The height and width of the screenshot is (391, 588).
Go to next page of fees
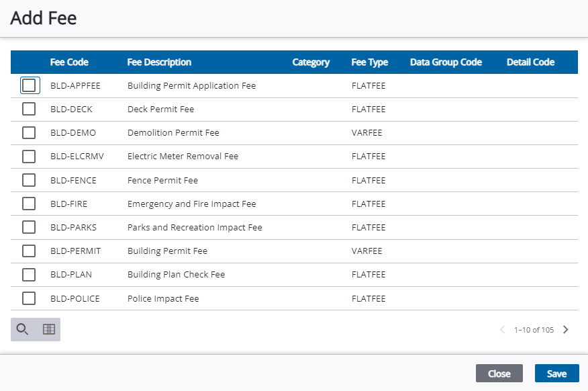[566, 330]
